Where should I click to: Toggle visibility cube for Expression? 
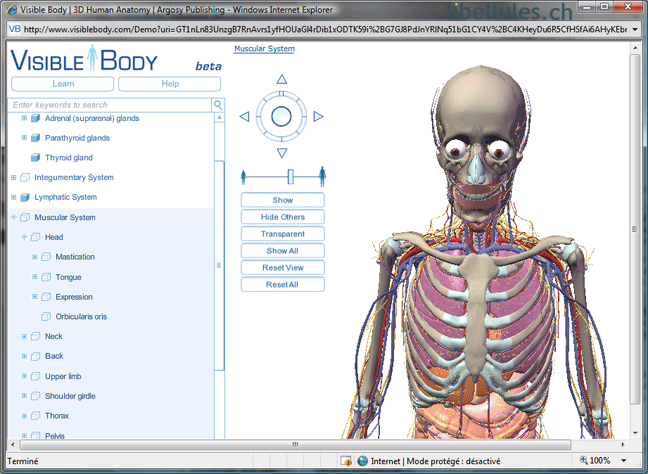46,297
